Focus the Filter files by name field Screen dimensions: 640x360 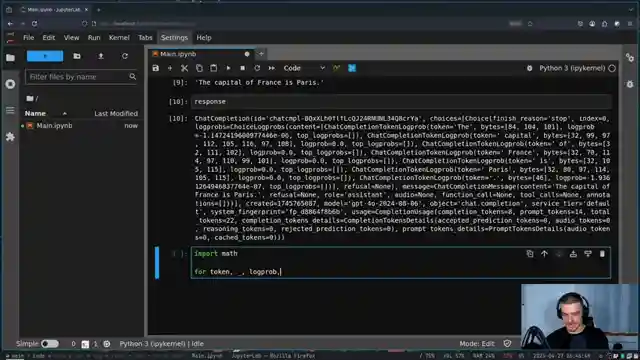tap(81, 77)
